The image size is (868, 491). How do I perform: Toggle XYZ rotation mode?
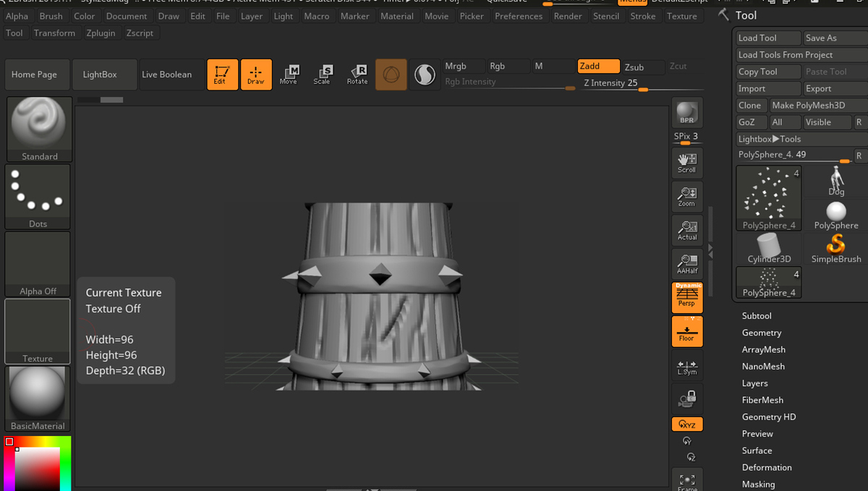pos(686,424)
